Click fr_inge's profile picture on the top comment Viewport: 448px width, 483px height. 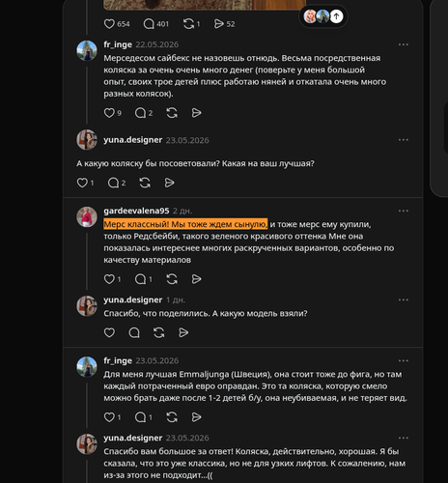(87, 50)
